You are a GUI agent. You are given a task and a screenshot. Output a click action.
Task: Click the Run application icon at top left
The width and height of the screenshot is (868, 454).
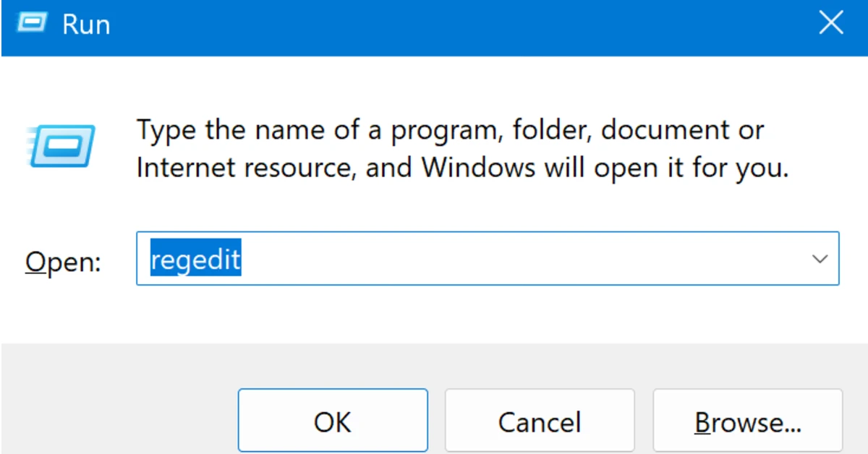(30, 23)
